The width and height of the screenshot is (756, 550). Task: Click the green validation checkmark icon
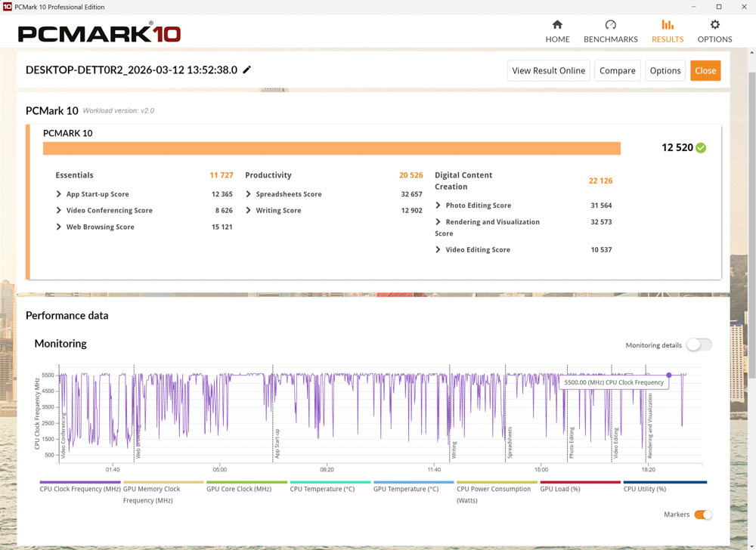pos(701,148)
